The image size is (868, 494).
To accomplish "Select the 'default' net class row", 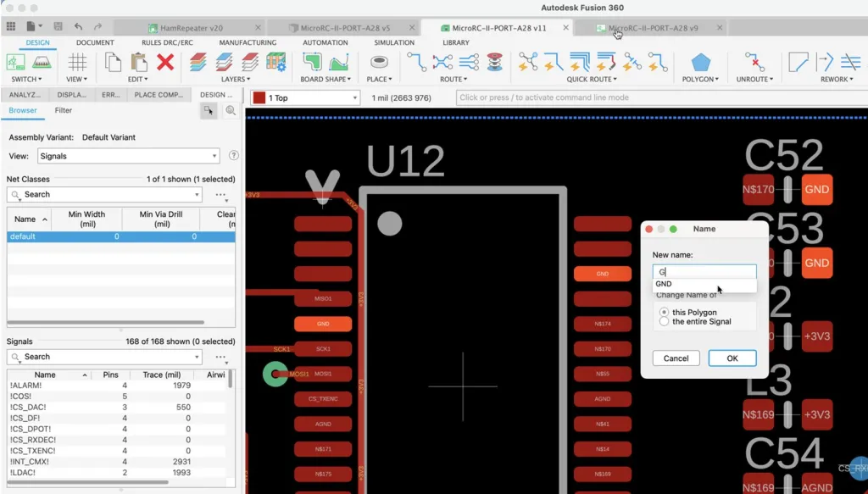I will (120, 236).
